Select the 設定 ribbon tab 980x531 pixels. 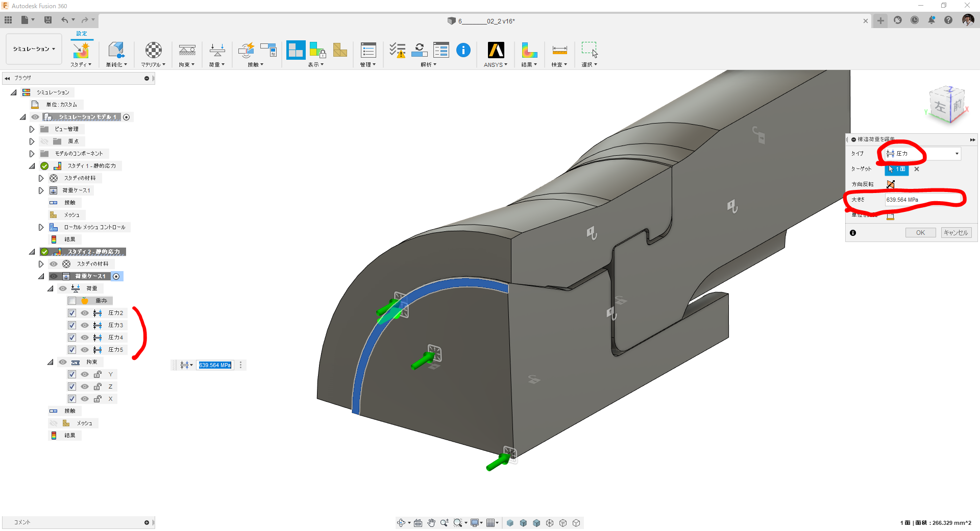pyautogui.click(x=82, y=34)
